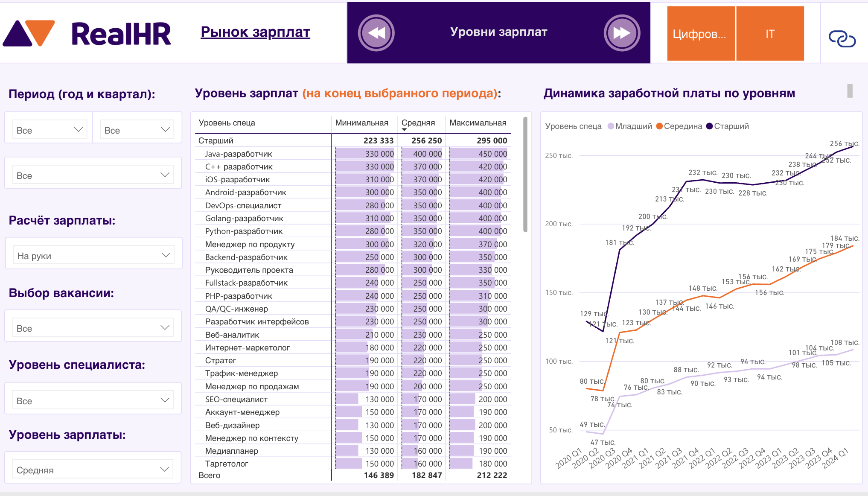Open the quarter dropdown next to the year selector
The image size is (868, 496).
[137, 128]
